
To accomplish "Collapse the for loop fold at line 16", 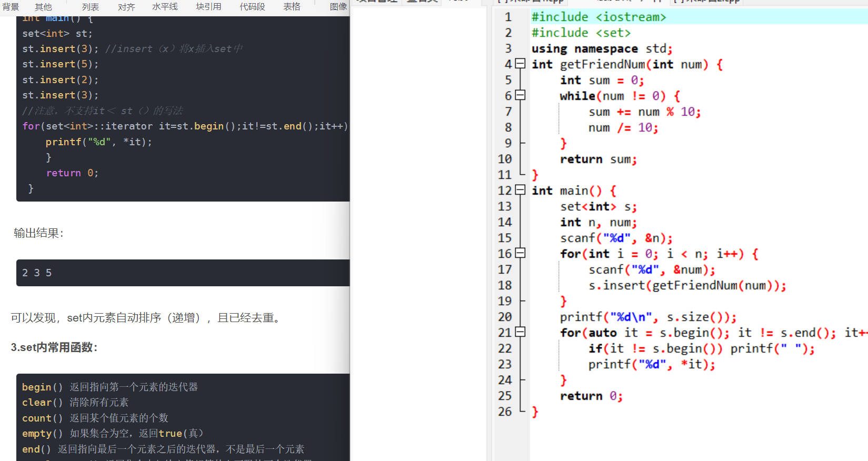I will 520,253.
